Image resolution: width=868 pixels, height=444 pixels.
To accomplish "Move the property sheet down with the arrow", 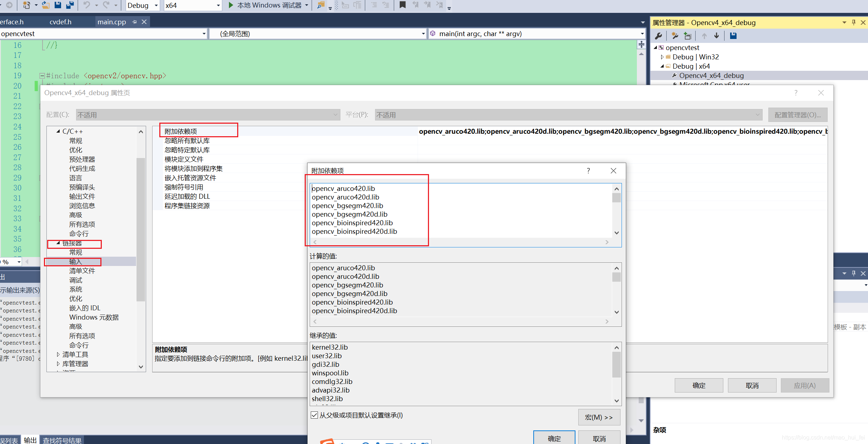I will coord(717,36).
